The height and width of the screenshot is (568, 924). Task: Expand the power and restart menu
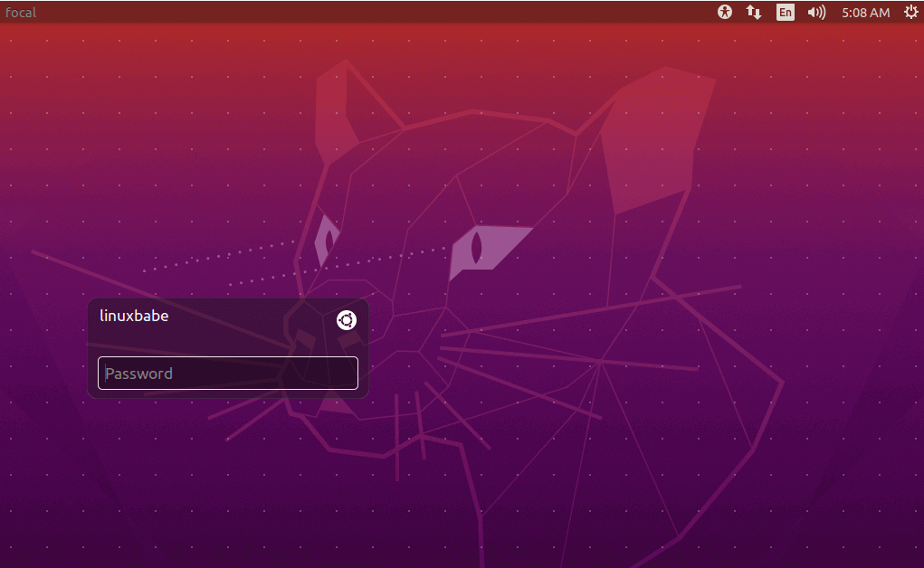pos(910,12)
